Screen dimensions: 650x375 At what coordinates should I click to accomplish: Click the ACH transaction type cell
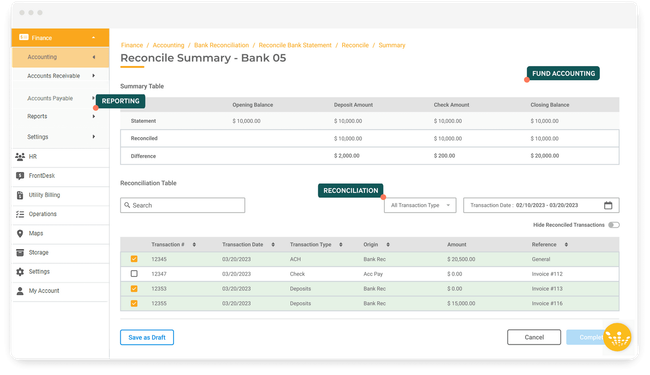click(295, 259)
